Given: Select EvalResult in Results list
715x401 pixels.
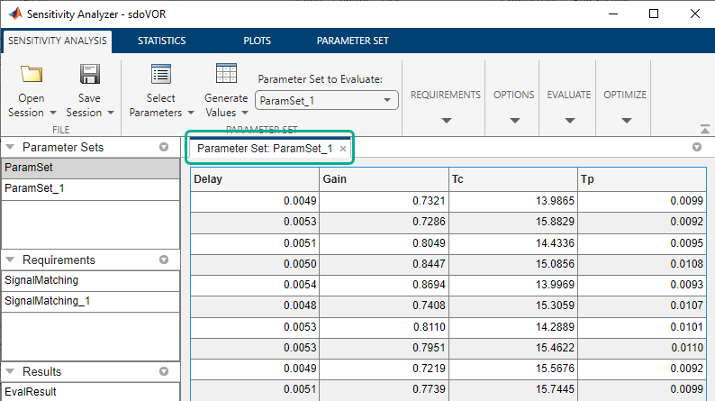Looking at the screenshot, I should pos(29,392).
